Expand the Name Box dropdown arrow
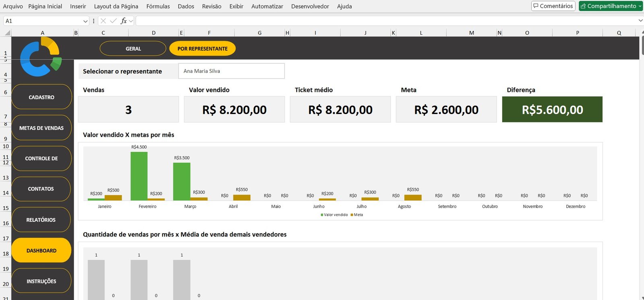Screen dimensions: 644x300 click(85, 21)
